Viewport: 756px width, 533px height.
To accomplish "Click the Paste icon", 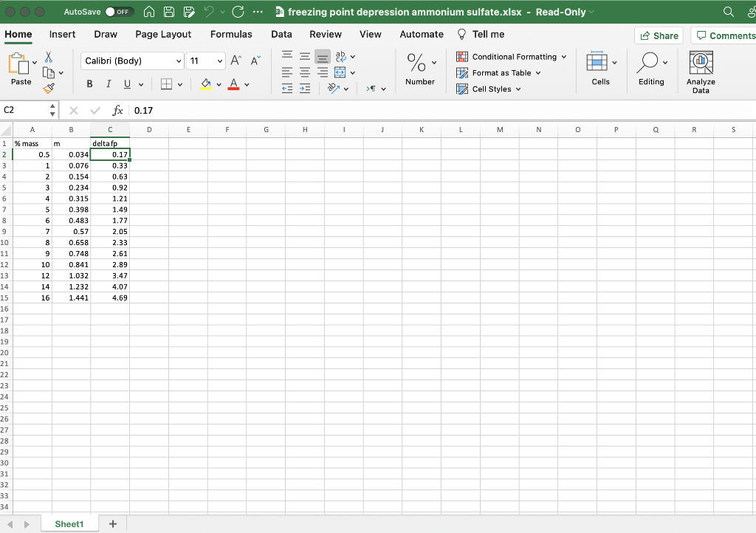I will [20, 63].
